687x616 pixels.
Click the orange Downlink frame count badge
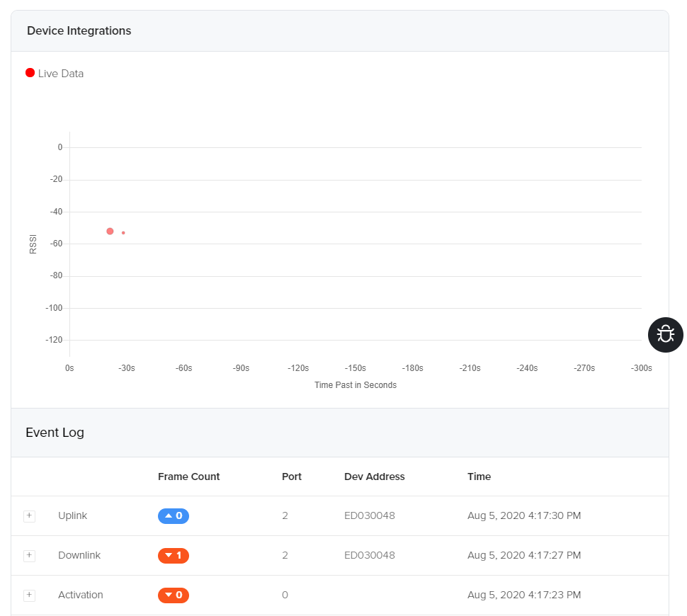tap(174, 556)
